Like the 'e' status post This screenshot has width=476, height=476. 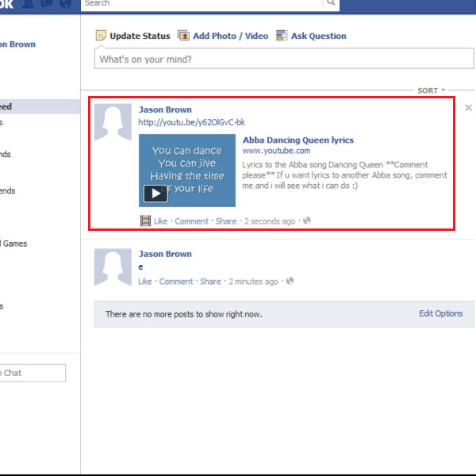point(145,282)
